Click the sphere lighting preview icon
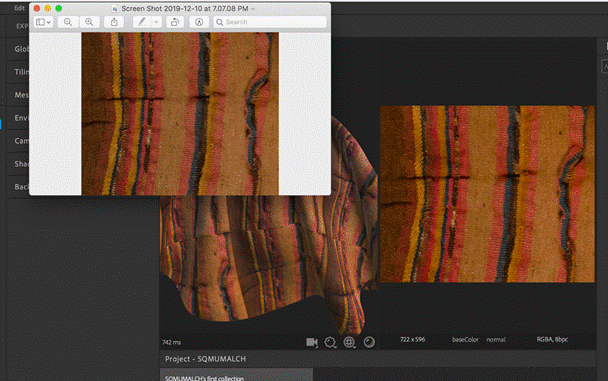608x381 pixels. click(x=369, y=342)
